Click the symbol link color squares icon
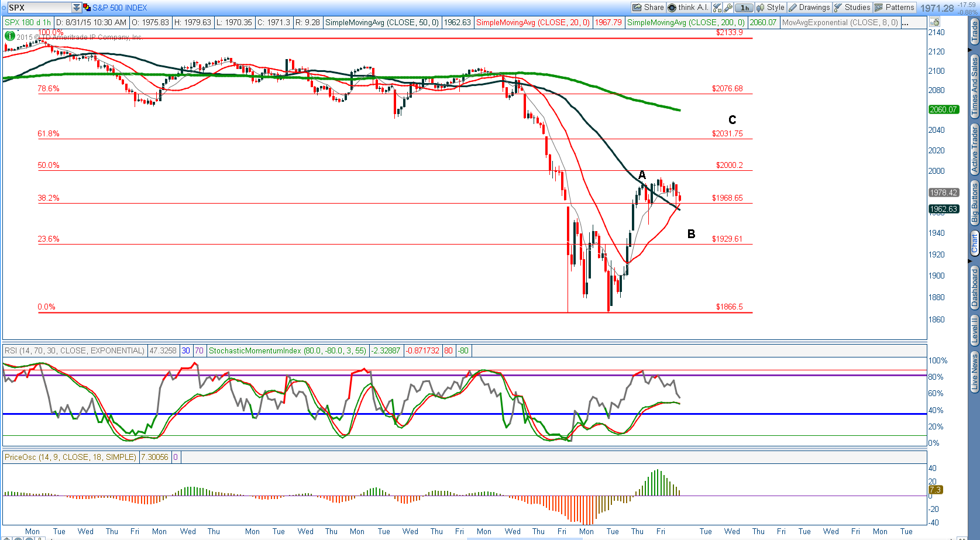The height and width of the screenshot is (540, 980). (87, 8)
